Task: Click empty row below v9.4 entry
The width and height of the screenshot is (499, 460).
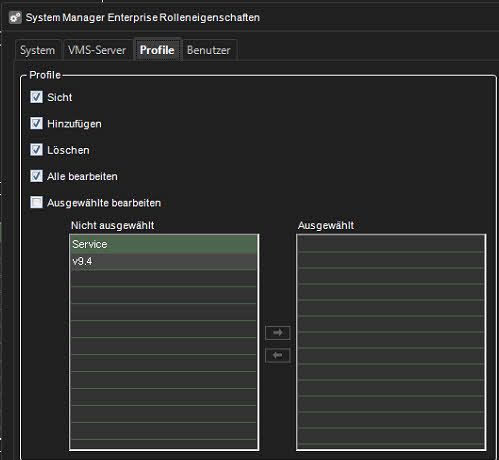Action: 164,278
